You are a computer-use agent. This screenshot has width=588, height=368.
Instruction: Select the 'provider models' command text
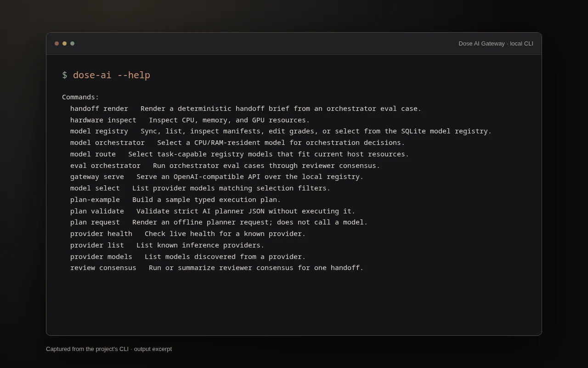coord(101,257)
